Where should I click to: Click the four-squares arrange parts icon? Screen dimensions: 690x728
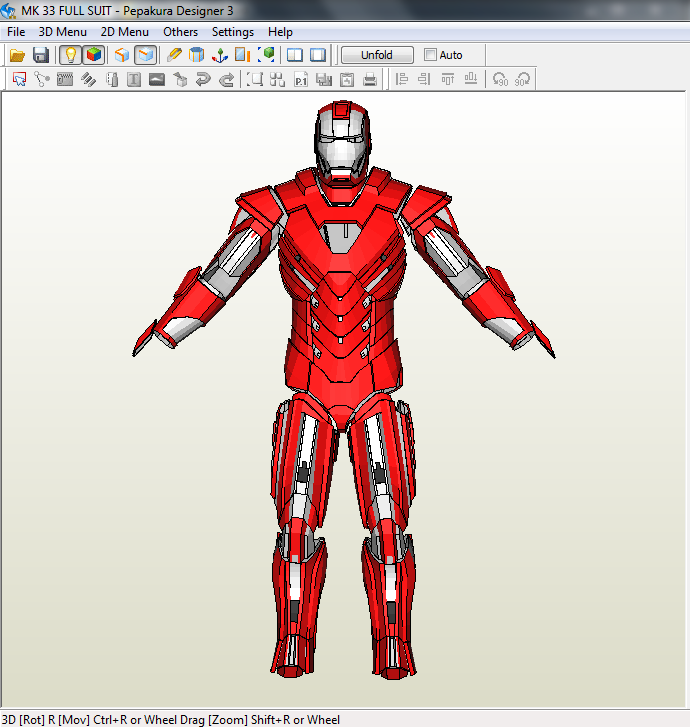point(277,79)
